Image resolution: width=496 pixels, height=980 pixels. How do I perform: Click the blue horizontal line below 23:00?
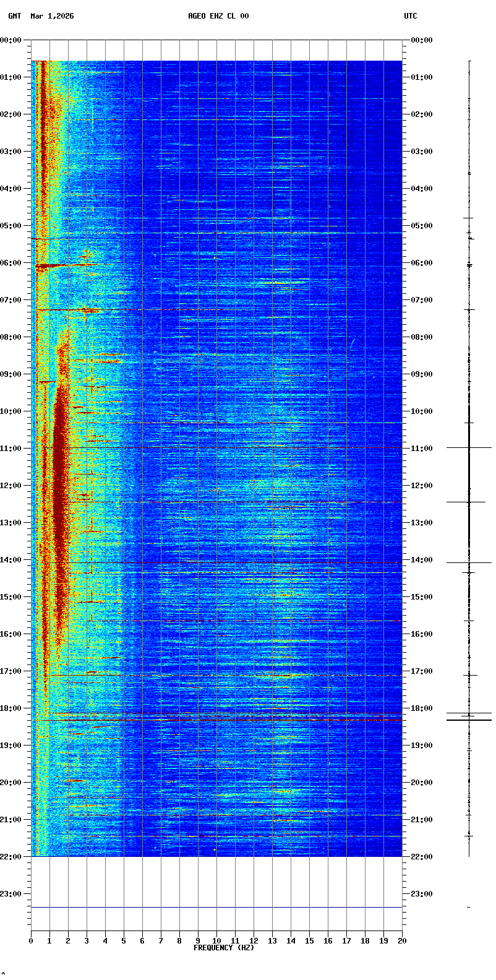[216, 907]
